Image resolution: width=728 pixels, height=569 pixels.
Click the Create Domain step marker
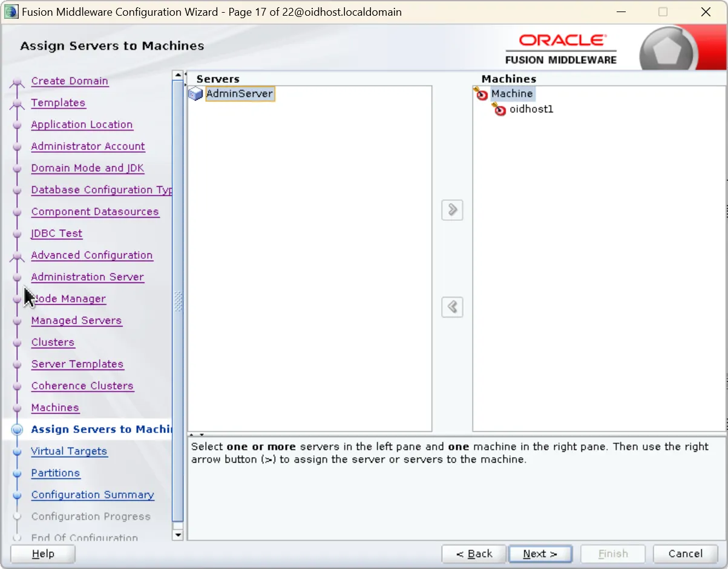pos(18,82)
